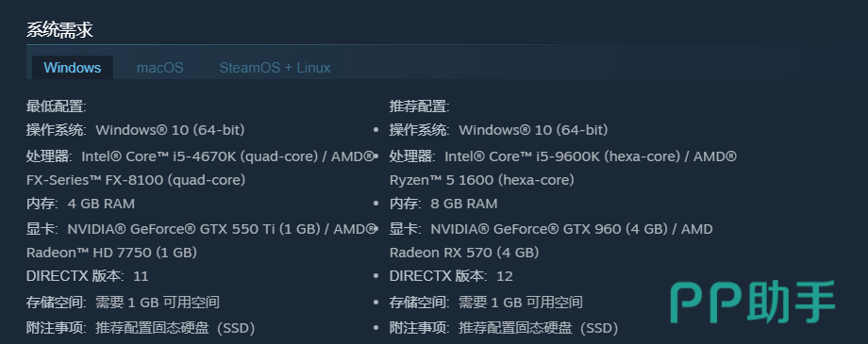Click the 最低配置 column label

tap(57, 106)
